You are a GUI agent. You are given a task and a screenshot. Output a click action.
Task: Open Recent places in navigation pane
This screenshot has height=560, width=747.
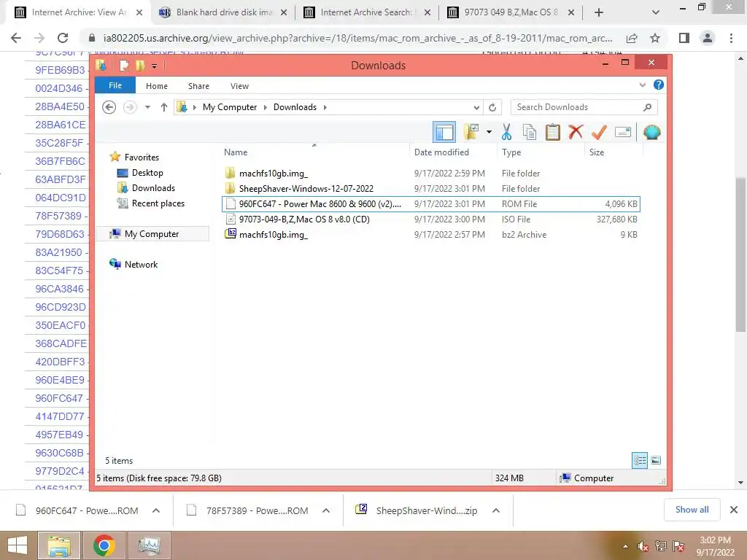pos(158,203)
